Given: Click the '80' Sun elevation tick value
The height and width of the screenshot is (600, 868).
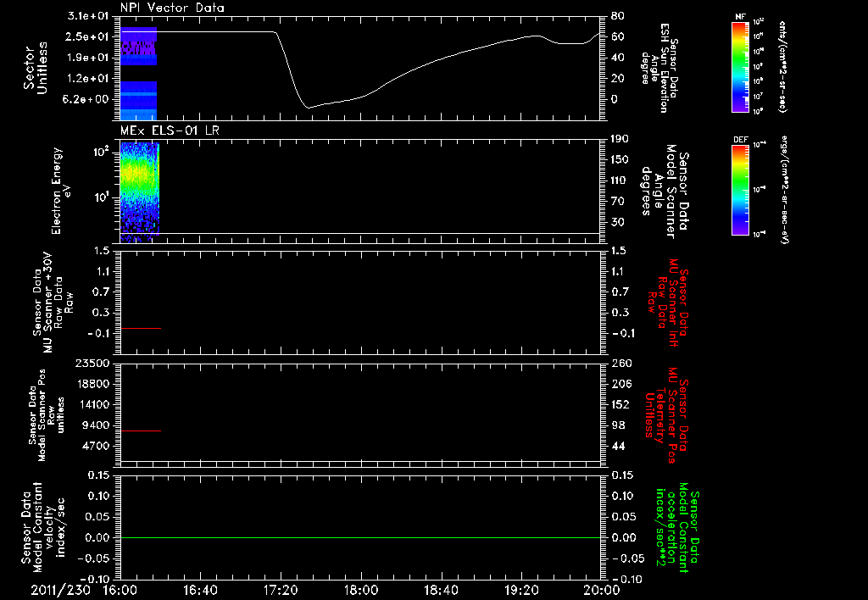Looking at the screenshot, I should [618, 15].
